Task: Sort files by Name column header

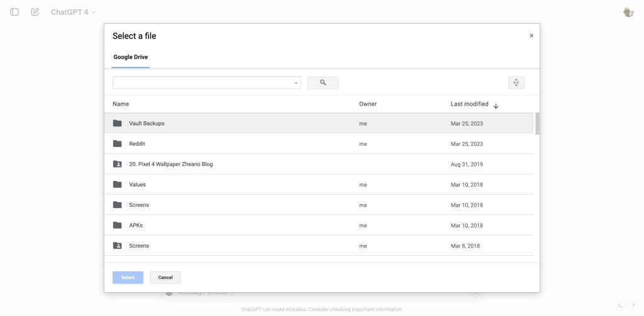Action: [121, 104]
